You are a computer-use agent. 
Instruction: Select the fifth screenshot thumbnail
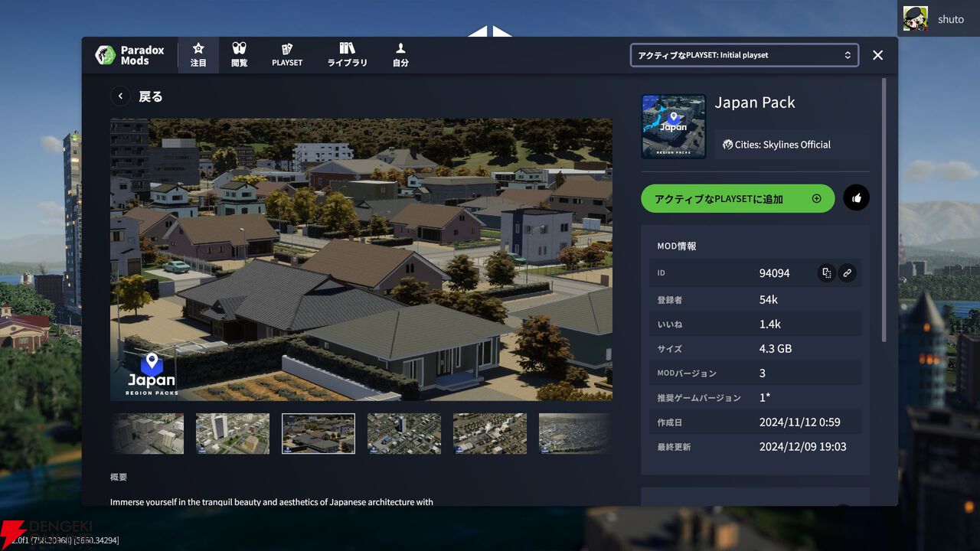tap(490, 434)
